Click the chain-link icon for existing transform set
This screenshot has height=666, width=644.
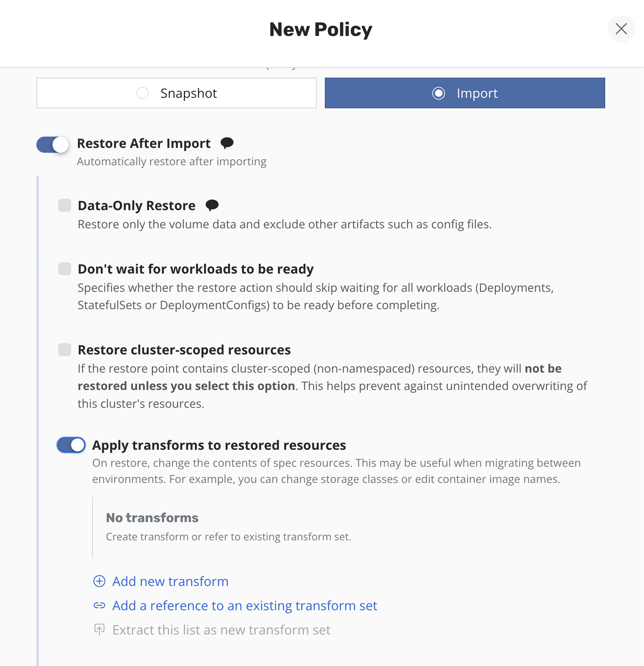click(99, 605)
